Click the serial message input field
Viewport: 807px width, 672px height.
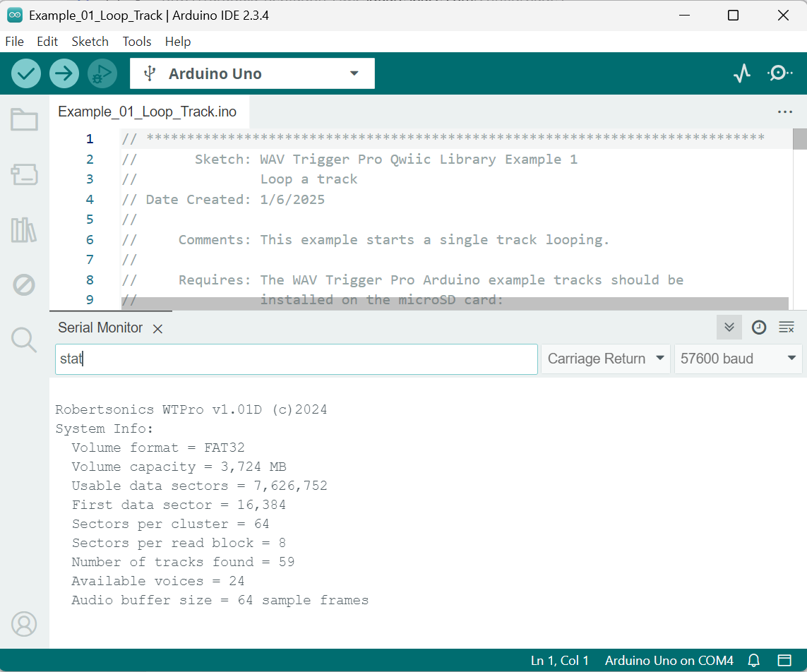(297, 359)
